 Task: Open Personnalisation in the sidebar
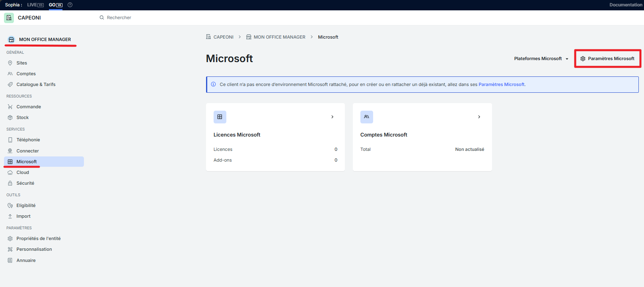click(x=34, y=249)
